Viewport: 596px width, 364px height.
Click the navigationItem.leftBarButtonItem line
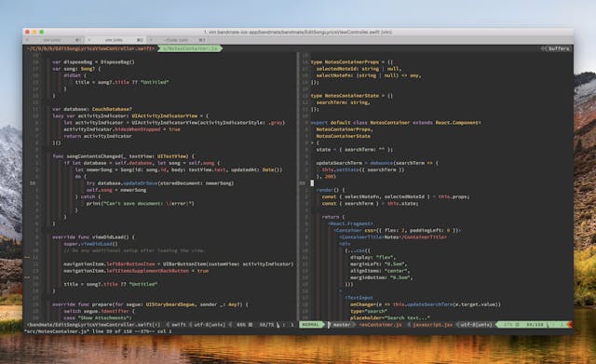(x=178, y=264)
